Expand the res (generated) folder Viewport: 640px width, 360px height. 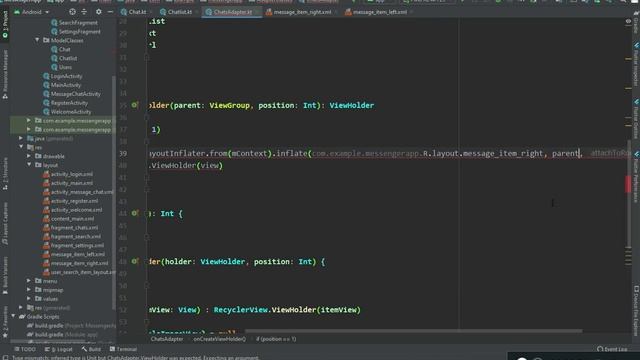coord(21,307)
